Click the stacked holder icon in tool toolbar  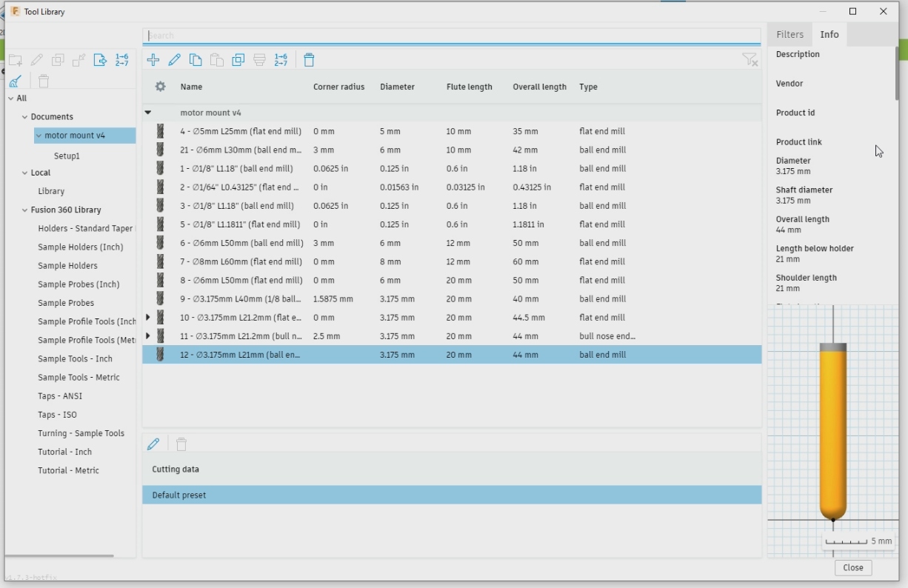pyautogui.click(x=259, y=60)
